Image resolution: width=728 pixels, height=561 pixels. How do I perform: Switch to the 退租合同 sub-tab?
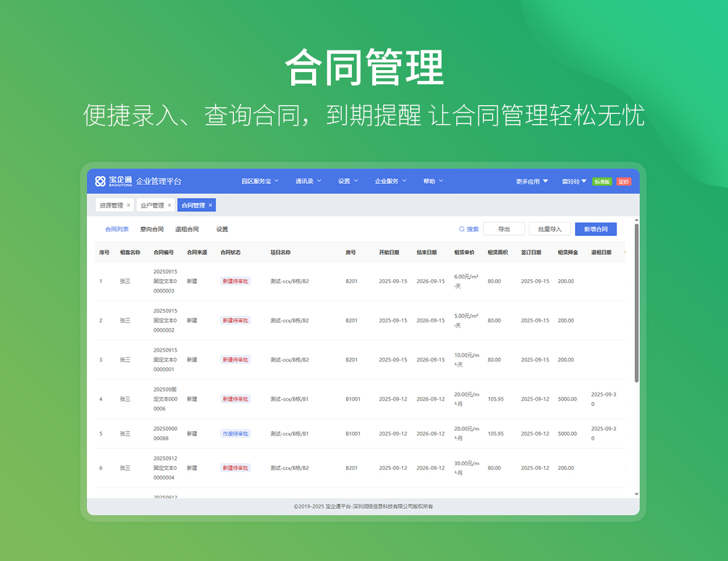(187, 229)
